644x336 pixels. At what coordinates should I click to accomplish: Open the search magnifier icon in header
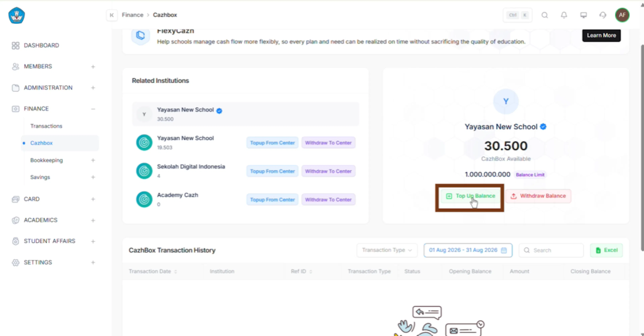click(x=545, y=15)
